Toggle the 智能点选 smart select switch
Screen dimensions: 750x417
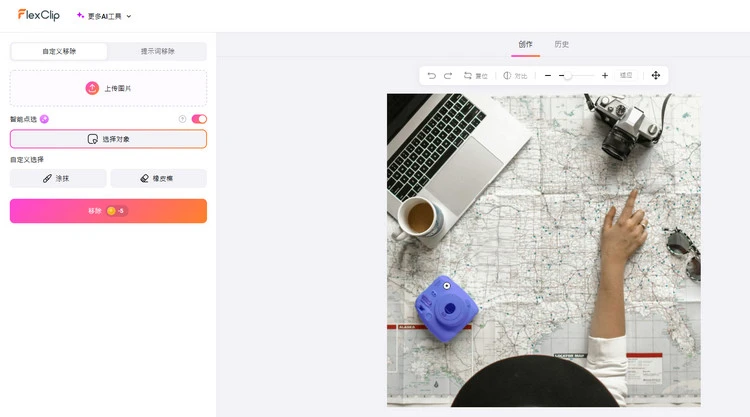click(x=199, y=119)
